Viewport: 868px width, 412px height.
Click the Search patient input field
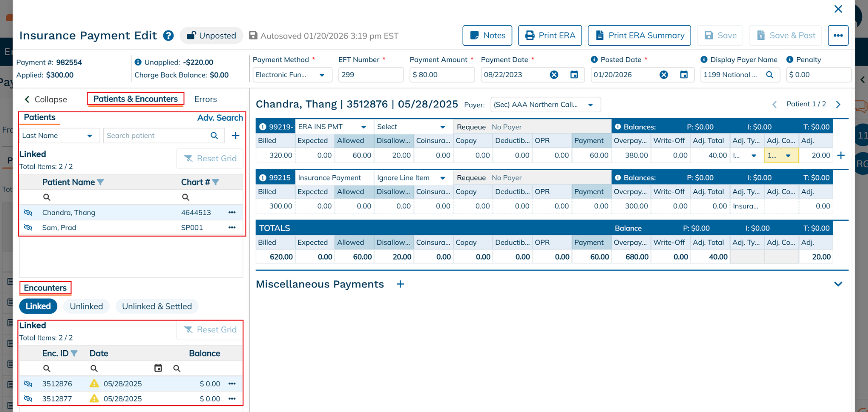click(x=156, y=135)
